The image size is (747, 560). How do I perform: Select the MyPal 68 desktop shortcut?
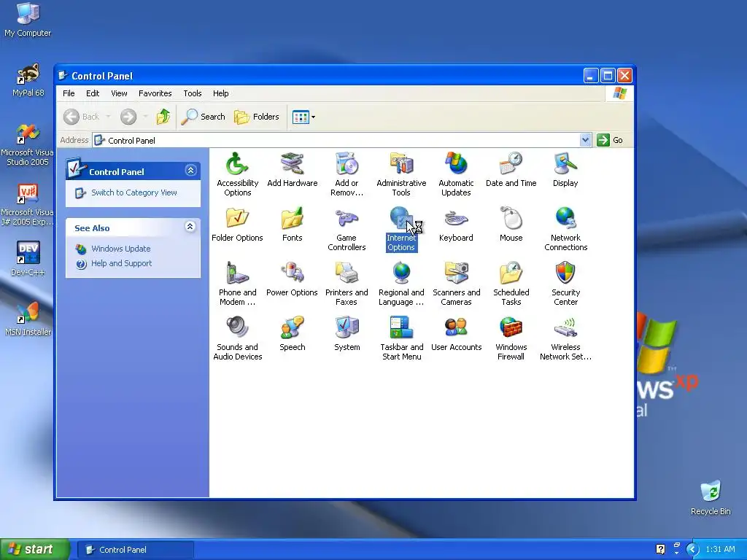(x=28, y=80)
